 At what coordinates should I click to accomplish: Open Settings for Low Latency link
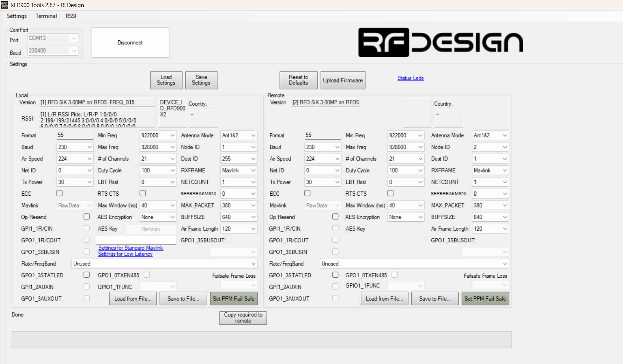click(125, 254)
